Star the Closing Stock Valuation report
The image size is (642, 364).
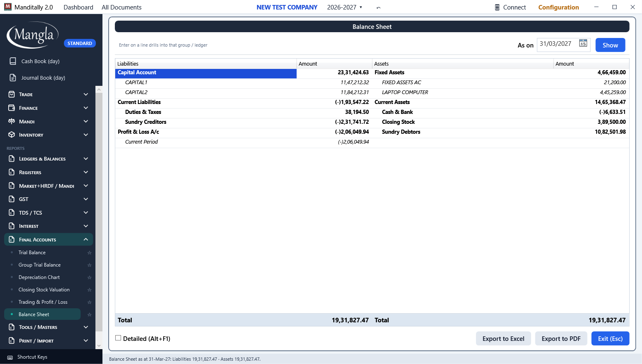tap(89, 290)
